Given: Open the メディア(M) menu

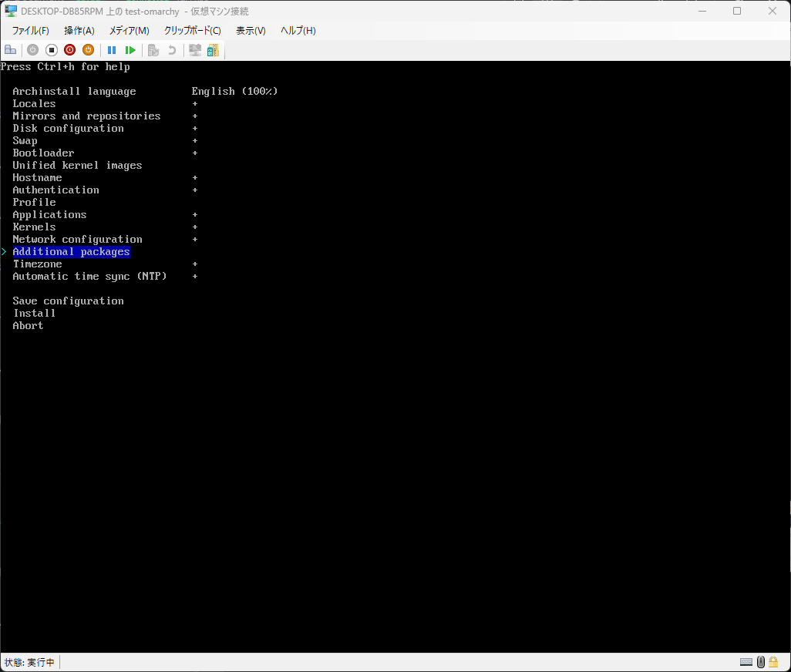Looking at the screenshot, I should point(130,31).
